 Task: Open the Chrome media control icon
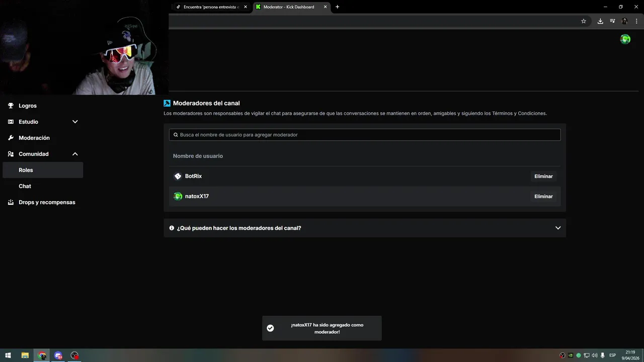click(x=612, y=21)
